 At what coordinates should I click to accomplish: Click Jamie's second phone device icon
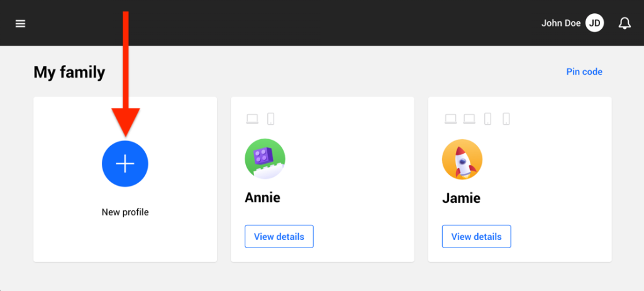506,119
